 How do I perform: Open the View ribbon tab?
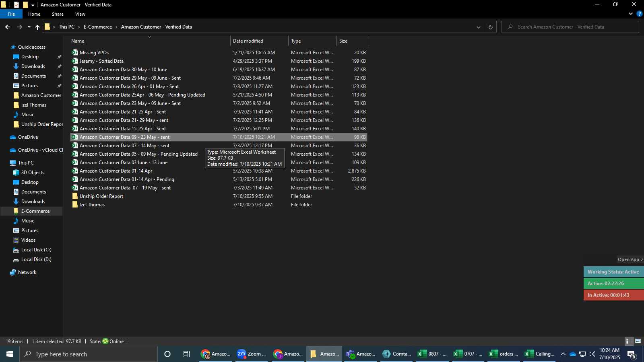click(80, 14)
